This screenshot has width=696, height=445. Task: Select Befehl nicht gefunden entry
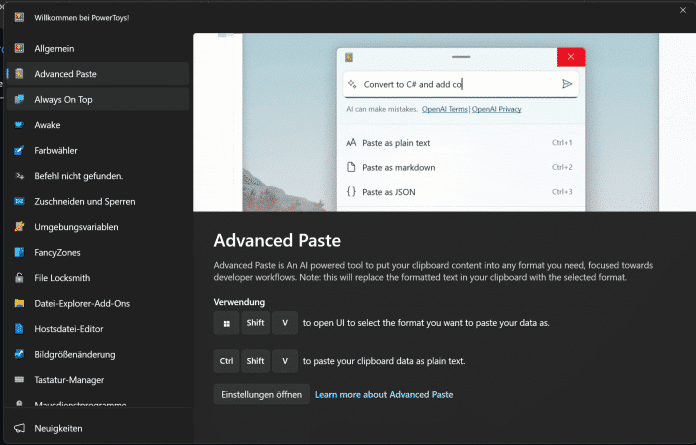[98, 176]
